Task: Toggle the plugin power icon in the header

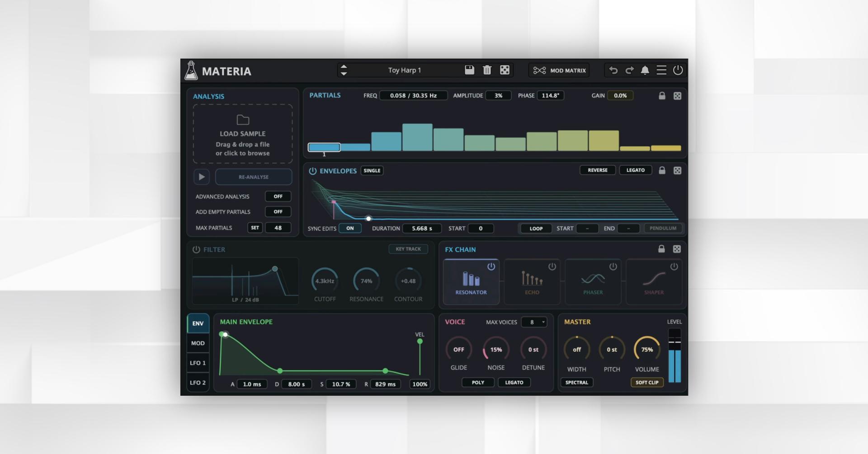Action: 678,70
